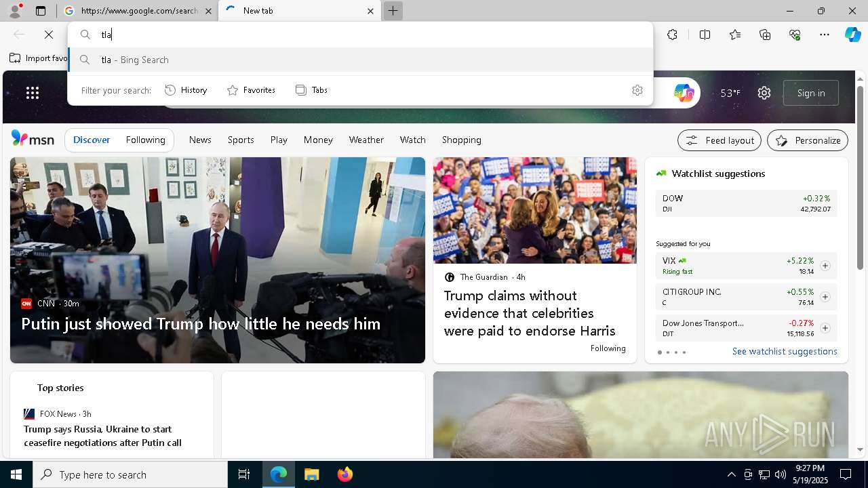Stop loading the page
The height and width of the screenshot is (488, 868).
[49, 35]
